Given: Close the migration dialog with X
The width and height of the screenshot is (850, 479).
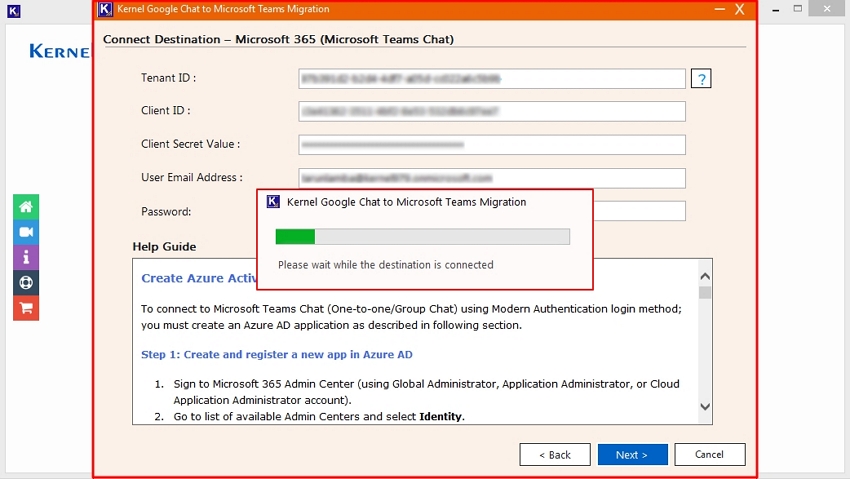Looking at the screenshot, I should 740,9.
